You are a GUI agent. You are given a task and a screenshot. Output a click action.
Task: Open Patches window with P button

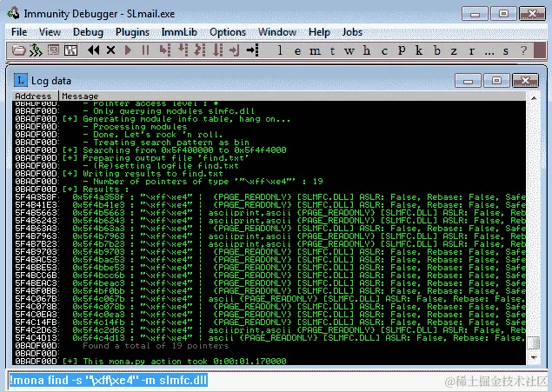pyautogui.click(x=402, y=50)
